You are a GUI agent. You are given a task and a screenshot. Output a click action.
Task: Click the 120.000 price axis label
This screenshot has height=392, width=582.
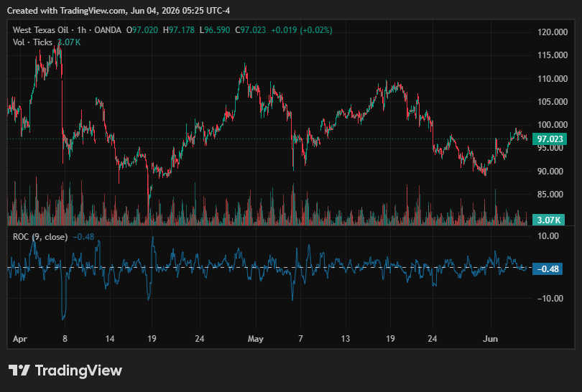pyautogui.click(x=553, y=32)
